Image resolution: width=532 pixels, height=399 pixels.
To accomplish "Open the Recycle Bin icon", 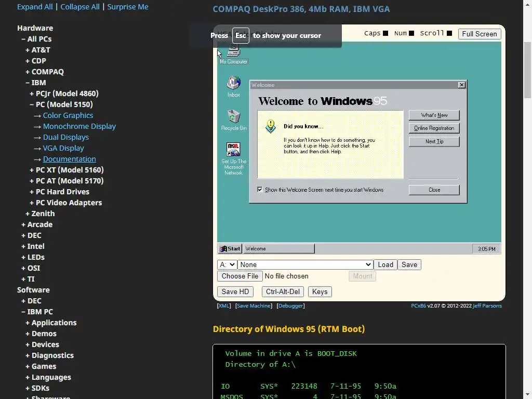I will click(x=233, y=120).
